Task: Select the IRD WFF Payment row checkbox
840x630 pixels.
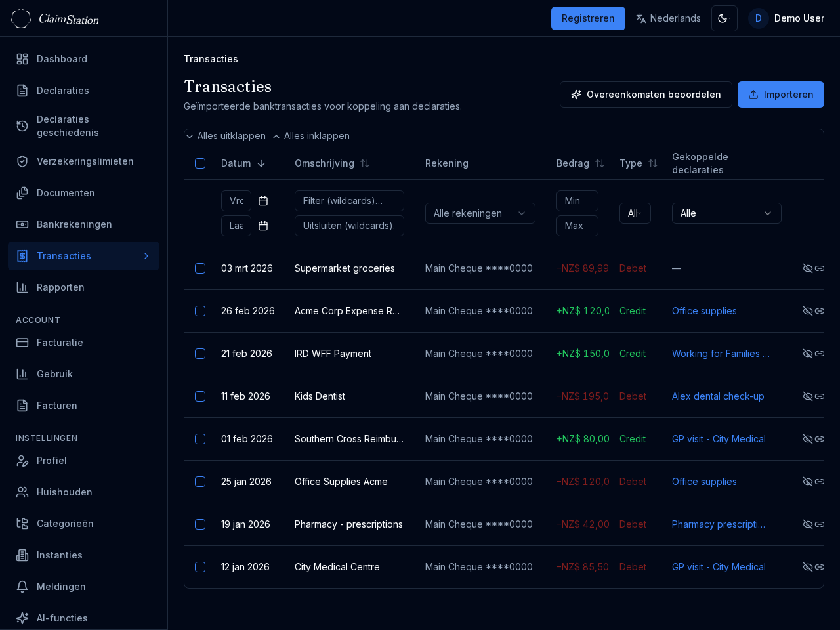Action: point(200,354)
